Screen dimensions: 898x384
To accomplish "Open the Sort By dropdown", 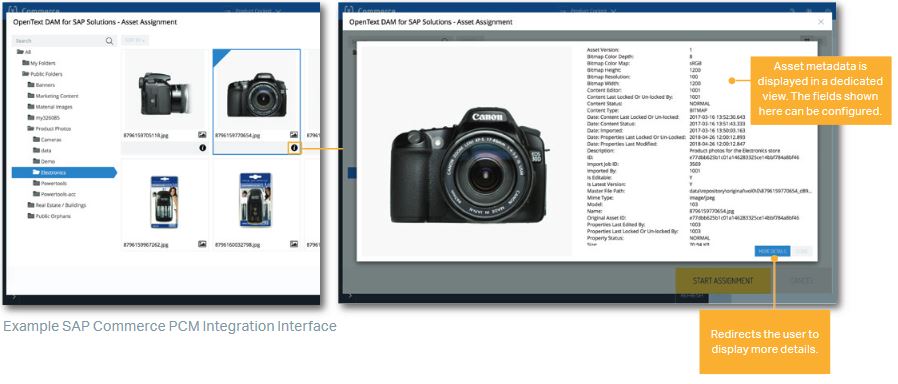I will 135,41.
